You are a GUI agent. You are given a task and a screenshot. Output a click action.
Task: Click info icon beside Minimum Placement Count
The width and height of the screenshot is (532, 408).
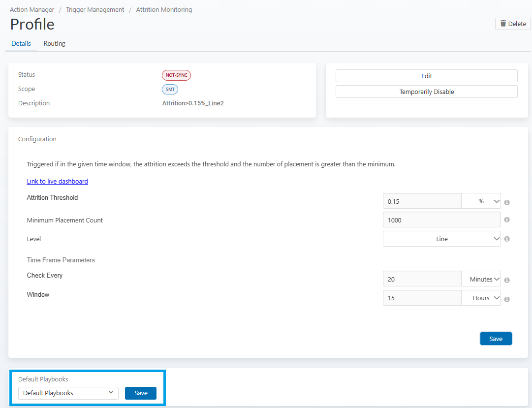coord(507,220)
